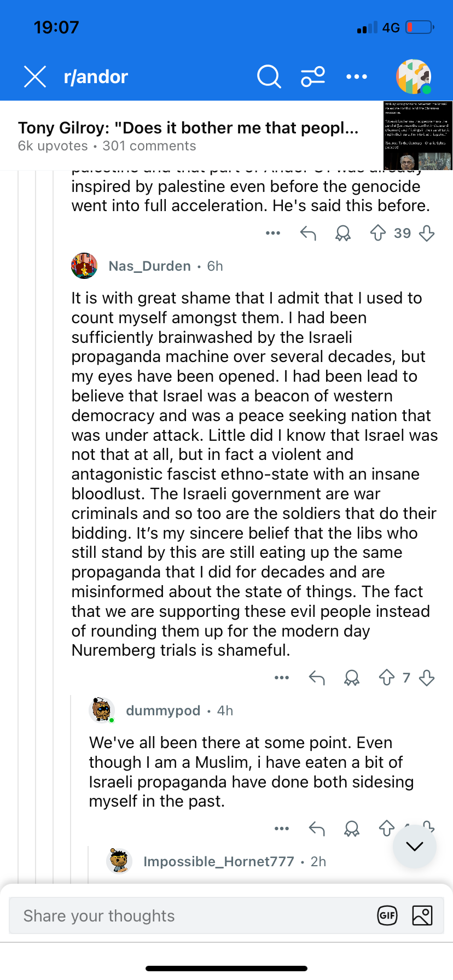The width and height of the screenshot is (453, 980).
Task: Award dummypod's comment
Action: 352,829
